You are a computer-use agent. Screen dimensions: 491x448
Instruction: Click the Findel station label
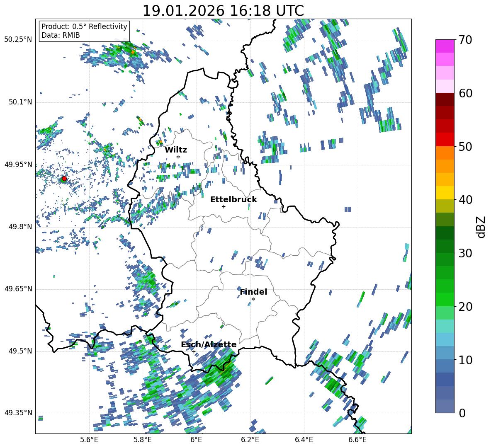(x=253, y=292)
